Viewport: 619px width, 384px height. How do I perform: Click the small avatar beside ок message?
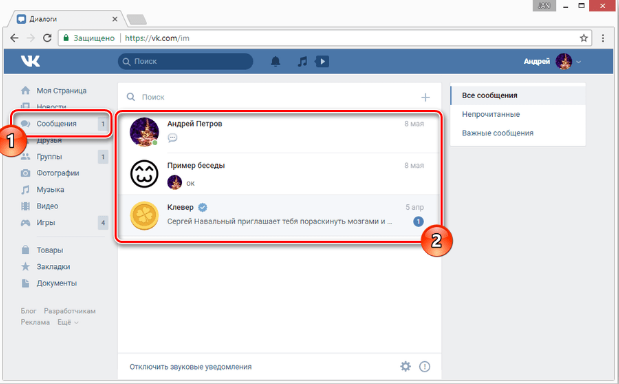pos(174,183)
